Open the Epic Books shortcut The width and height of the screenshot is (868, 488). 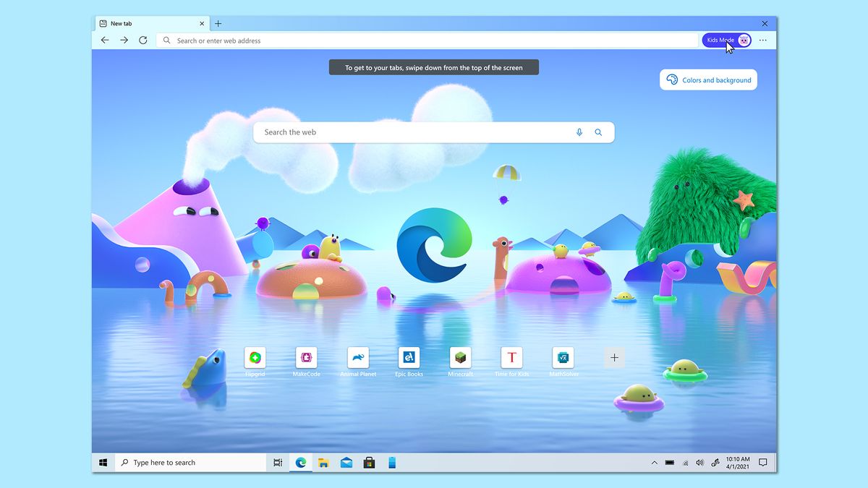point(409,357)
